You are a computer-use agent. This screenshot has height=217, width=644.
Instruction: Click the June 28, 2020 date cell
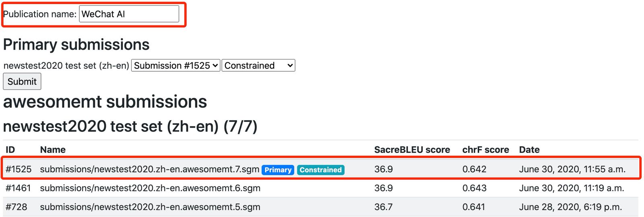point(570,207)
